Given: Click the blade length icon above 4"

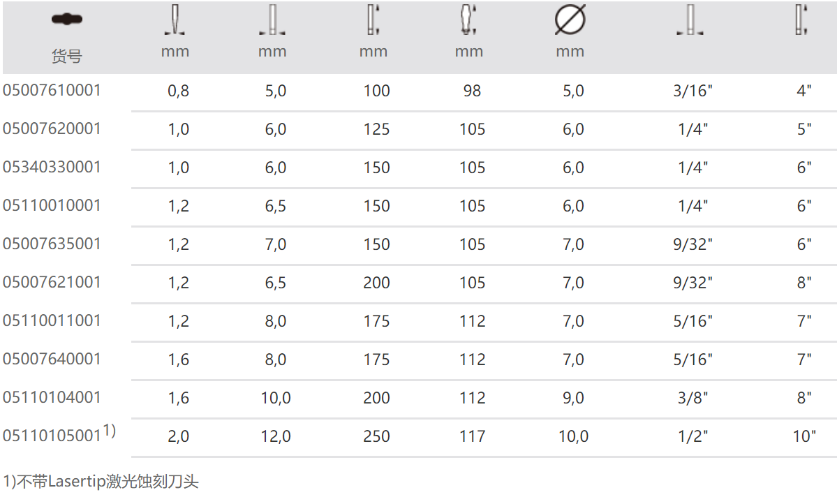Looking at the screenshot, I should tap(800, 20).
